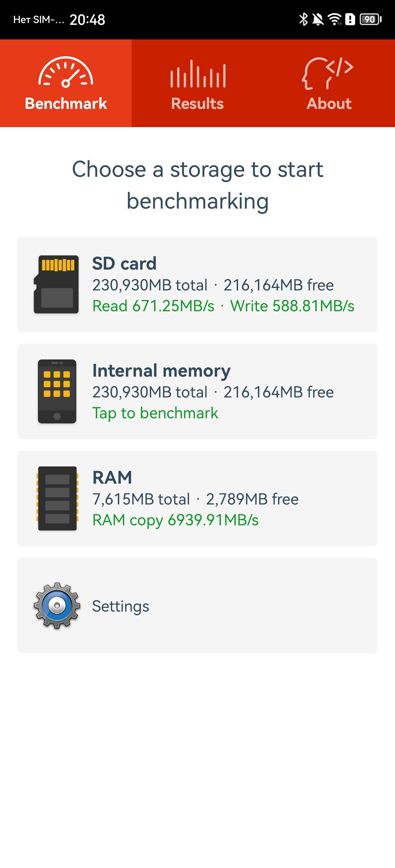Select the Benchmark tab label
395x868 pixels.
tap(66, 104)
